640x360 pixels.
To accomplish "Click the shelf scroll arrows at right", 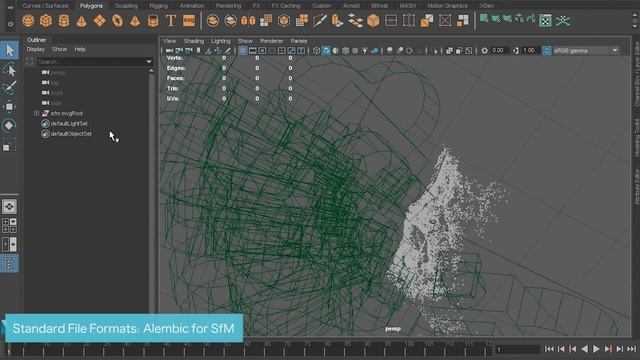I will pos(635,19).
